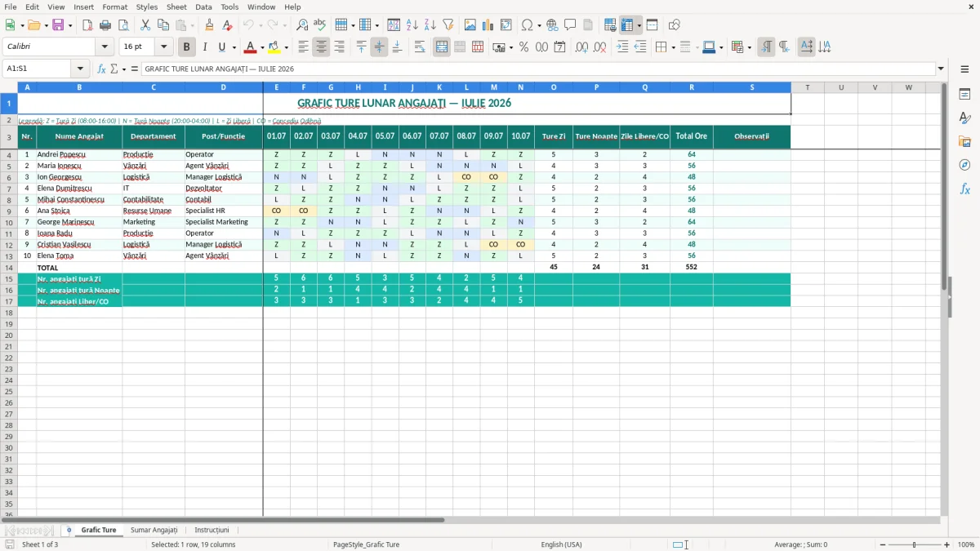Click the Insert Chart icon
The width and height of the screenshot is (980, 551).
click(x=488, y=25)
